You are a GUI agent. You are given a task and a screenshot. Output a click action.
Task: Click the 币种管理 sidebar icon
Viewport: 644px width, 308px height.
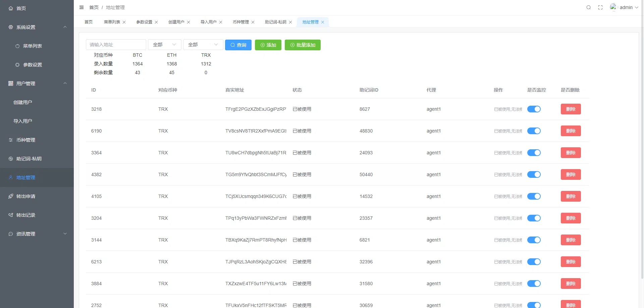click(11, 140)
